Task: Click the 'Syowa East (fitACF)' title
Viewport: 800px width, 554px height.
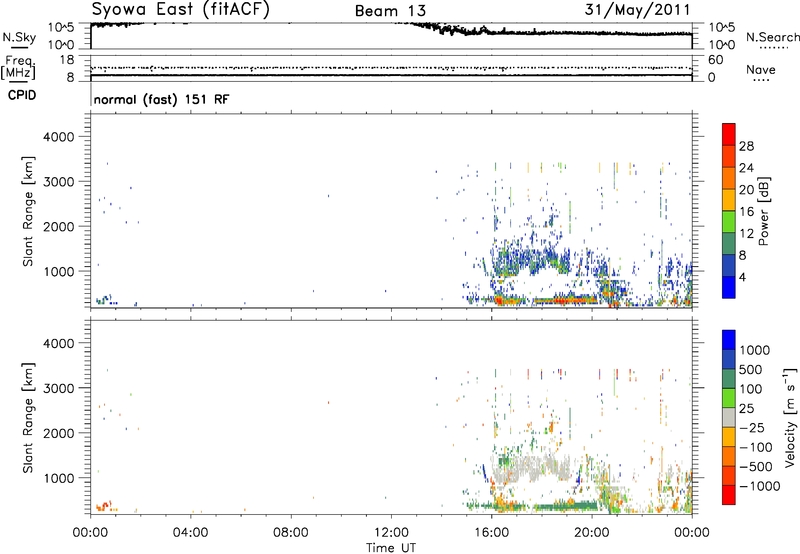Action: 180,10
